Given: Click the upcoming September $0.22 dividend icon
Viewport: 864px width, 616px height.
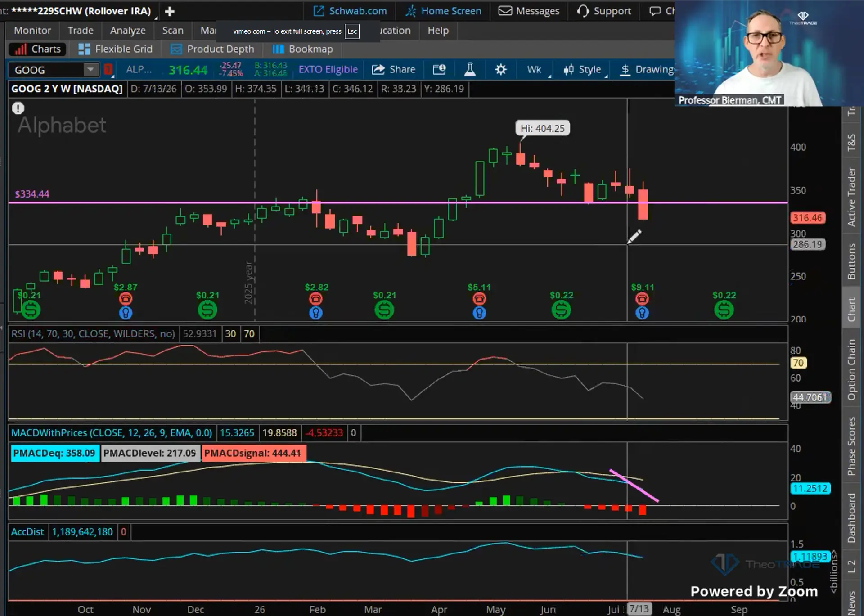Looking at the screenshot, I should (724, 310).
